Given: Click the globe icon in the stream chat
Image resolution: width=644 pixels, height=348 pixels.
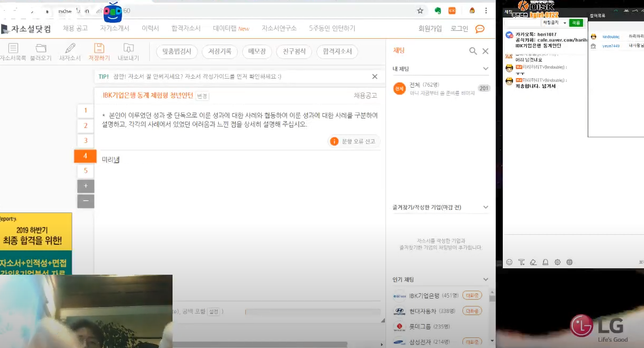Looking at the screenshot, I should coord(570,262).
